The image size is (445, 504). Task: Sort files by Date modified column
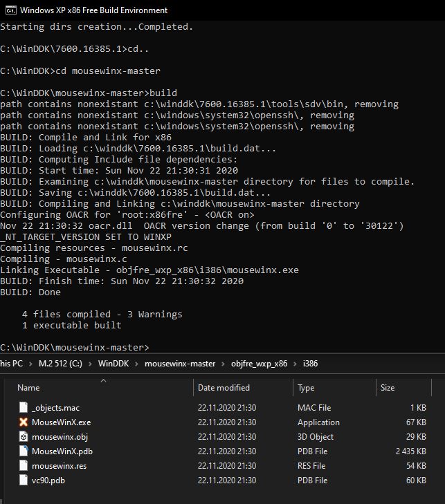tap(224, 388)
